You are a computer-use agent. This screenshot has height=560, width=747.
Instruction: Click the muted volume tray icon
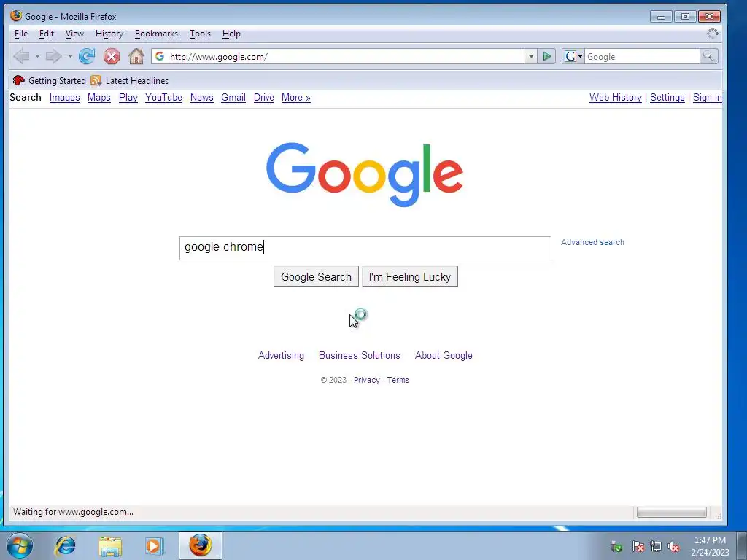673,546
